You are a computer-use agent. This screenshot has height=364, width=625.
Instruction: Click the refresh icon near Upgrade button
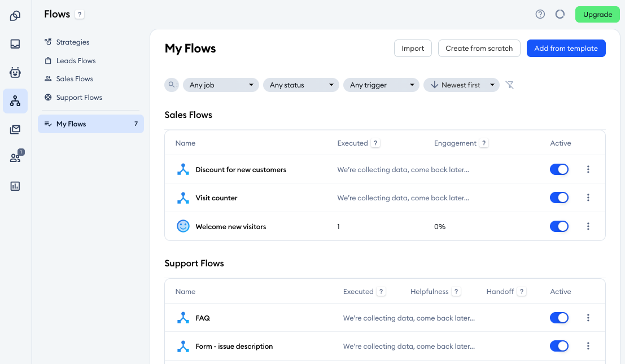(x=560, y=14)
